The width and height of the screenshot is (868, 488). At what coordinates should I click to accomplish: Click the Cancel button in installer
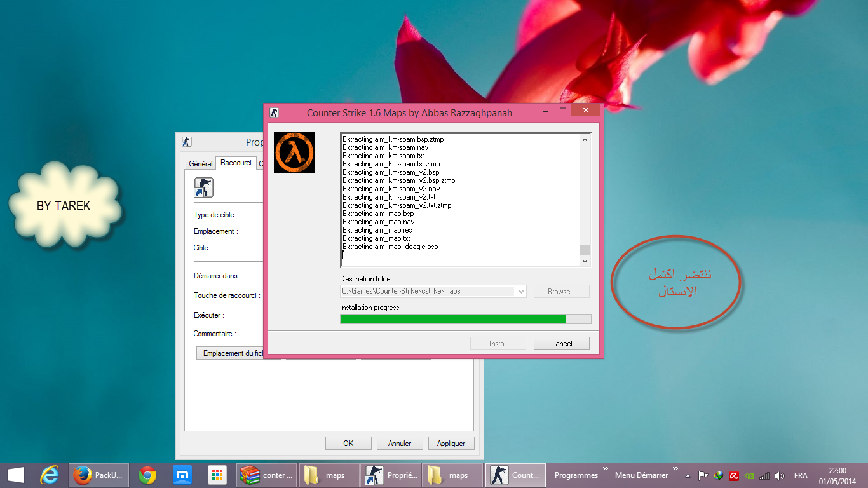[562, 343]
